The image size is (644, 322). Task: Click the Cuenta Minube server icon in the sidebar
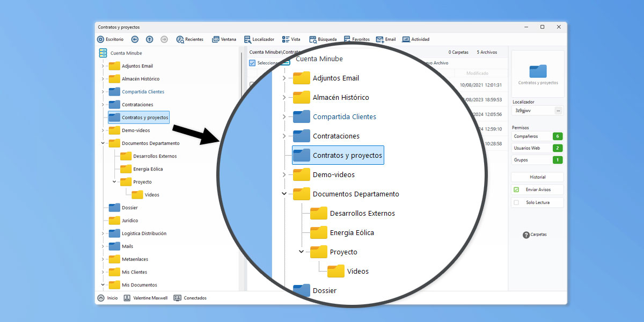click(x=104, y=53)
